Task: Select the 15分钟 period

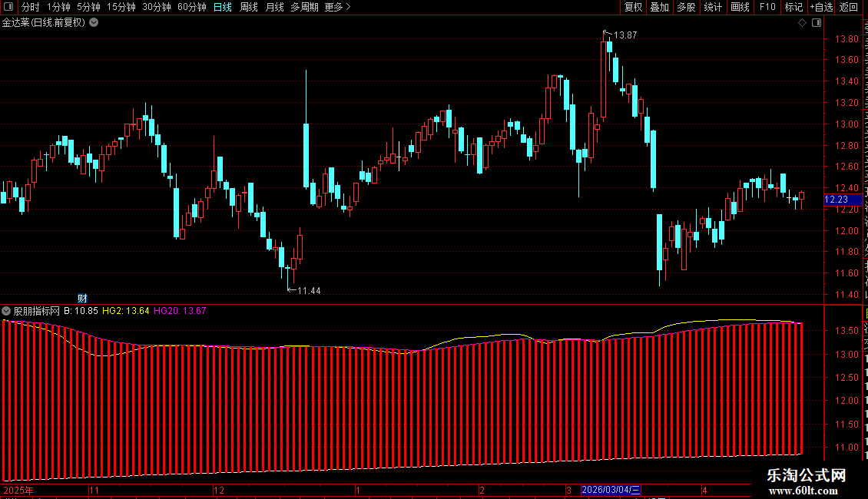Action: [x=121, y=7]
